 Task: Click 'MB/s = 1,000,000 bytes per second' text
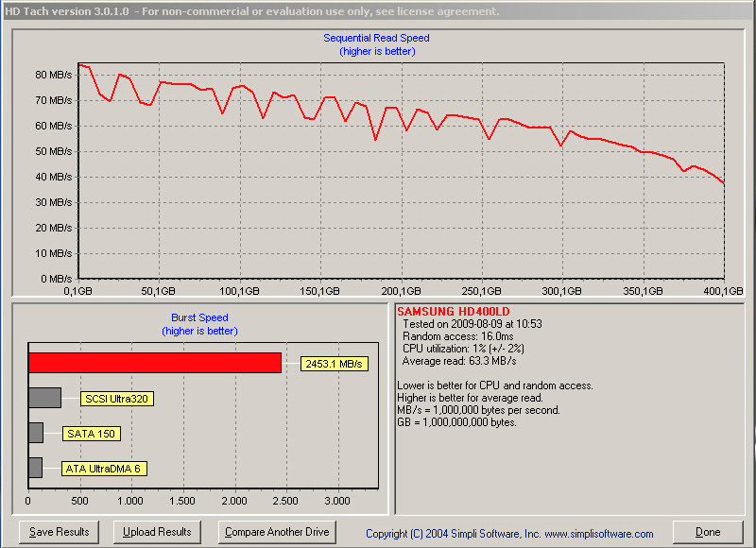[x=478, y=410]
